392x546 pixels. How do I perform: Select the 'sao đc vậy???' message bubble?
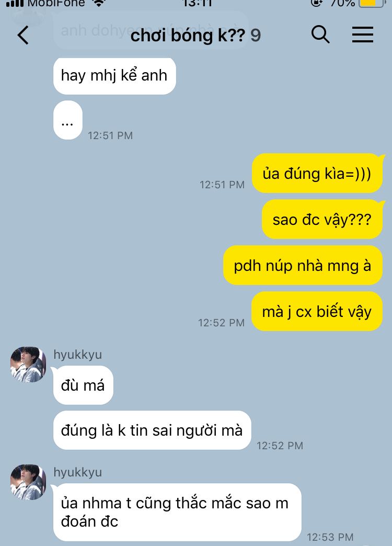point(322,219)
